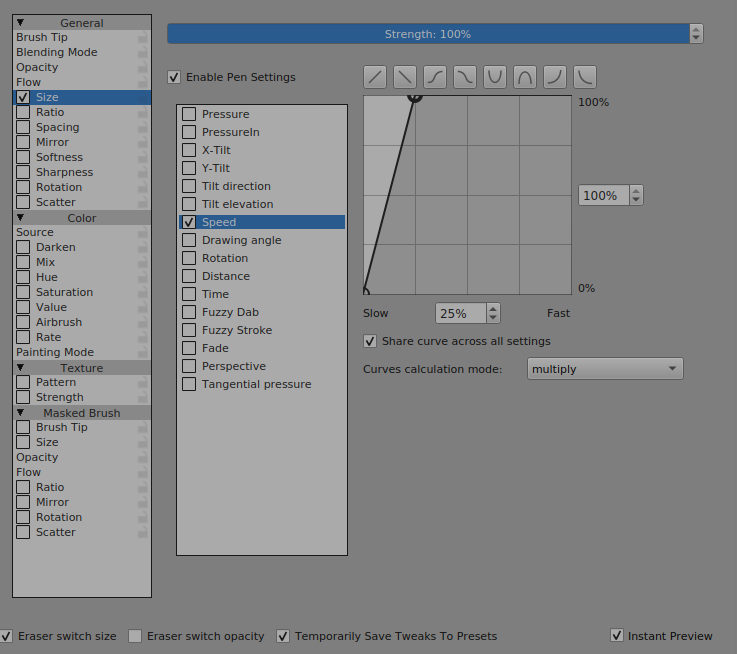Choose the S-shaped curve preset
This screenshot has width=737, height=654.
pos(435,77)
